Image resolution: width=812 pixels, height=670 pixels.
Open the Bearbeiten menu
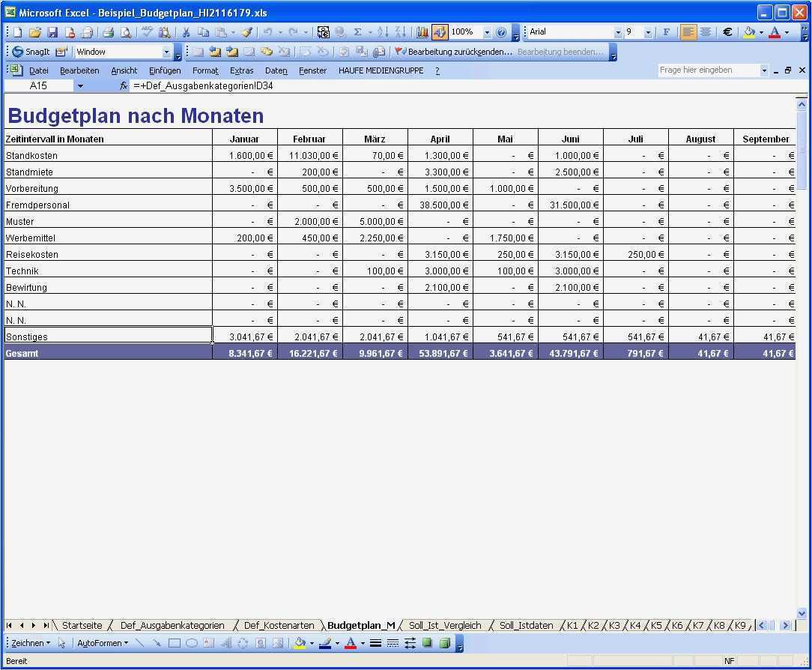pos(79,70)
